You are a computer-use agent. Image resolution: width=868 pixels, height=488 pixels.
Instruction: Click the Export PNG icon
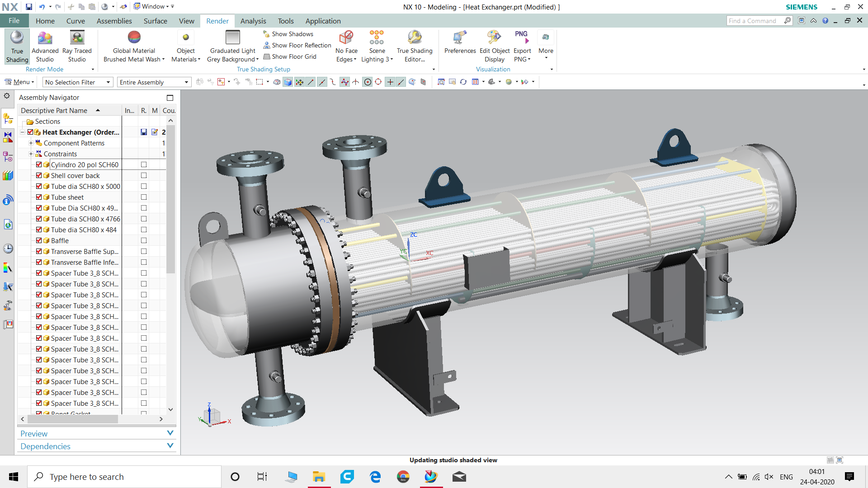click(x=522, y=37)
